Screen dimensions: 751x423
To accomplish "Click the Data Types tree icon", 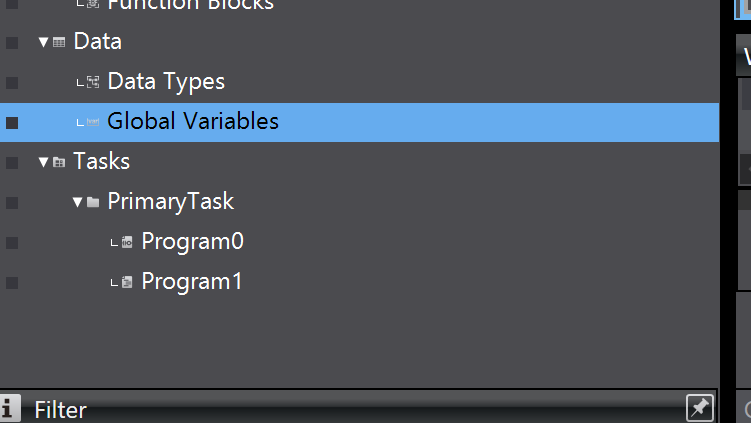I will [x=93, y=82].
